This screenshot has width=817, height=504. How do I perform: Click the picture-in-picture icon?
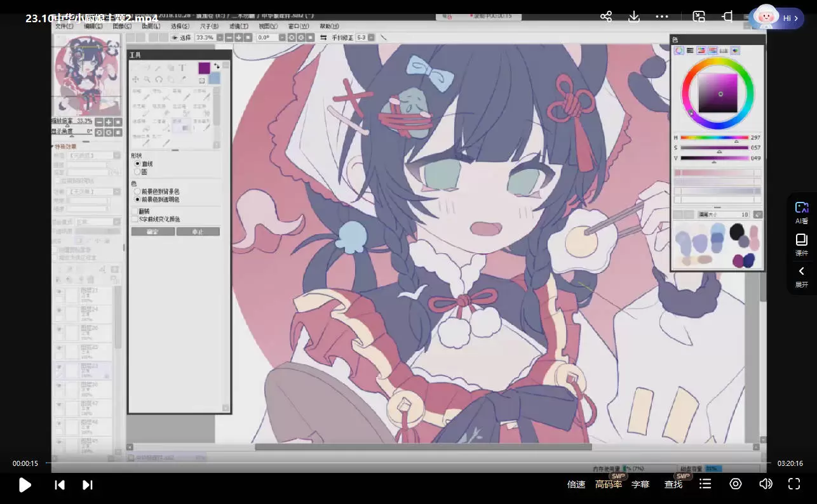699,17
